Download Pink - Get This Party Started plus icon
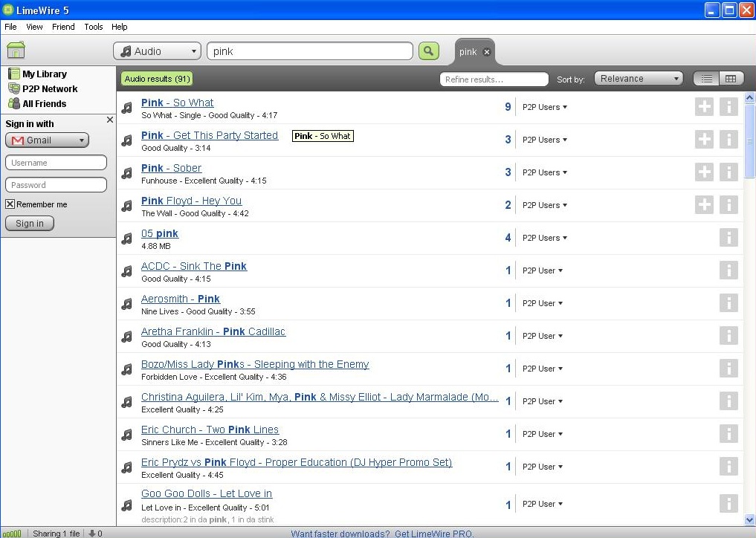The width and height of the screenshot is (756, 538). tap(704, 139)
